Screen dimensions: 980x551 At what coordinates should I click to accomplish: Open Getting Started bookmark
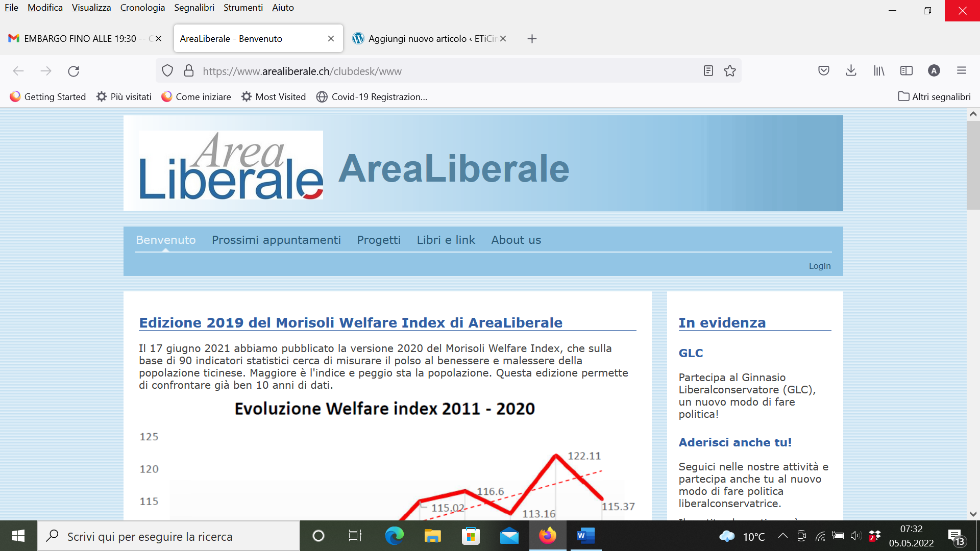48,97
